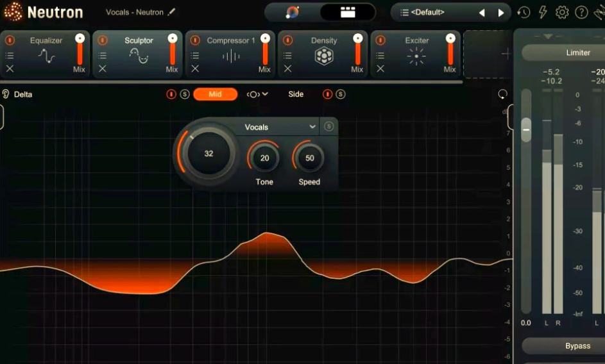Switch to the detailed modules view icon
This screenshot has width=605, height=364.
click(348, 12)
